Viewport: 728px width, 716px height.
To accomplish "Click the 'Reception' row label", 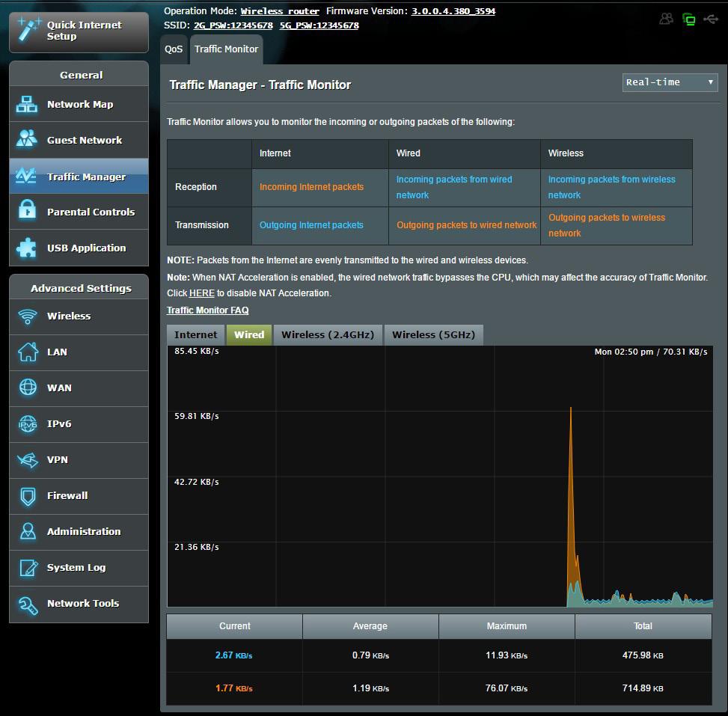I will (x=196, y=186).
